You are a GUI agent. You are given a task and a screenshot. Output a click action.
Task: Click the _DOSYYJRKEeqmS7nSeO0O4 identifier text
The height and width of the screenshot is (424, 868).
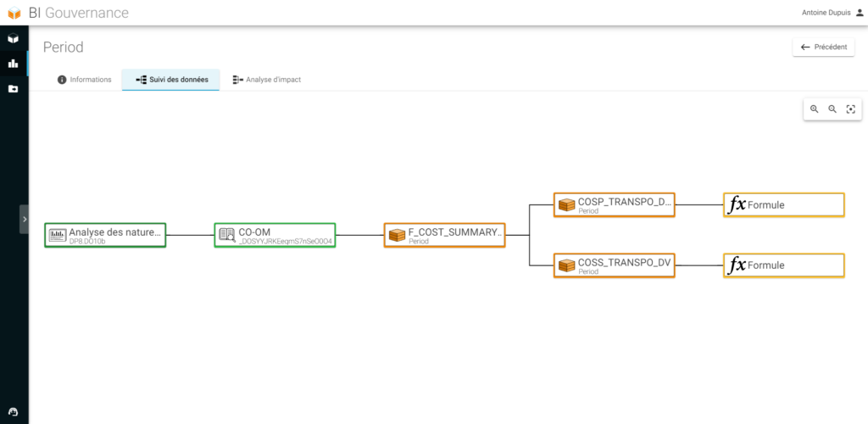(285, 242)
